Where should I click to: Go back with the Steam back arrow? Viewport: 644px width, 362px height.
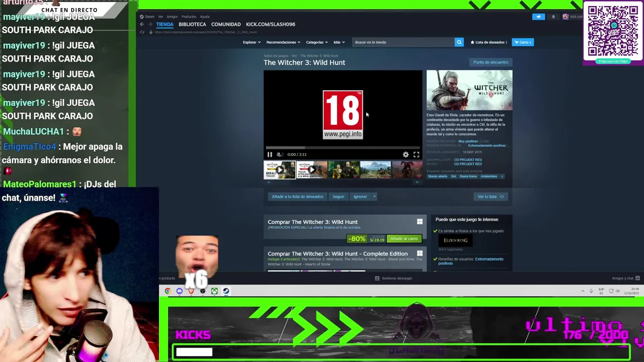pyautogui.click(x=142, y=24)
